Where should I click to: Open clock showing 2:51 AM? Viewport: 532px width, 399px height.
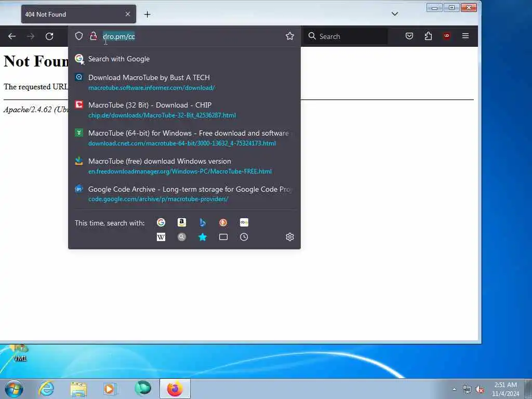coord(506,389)
